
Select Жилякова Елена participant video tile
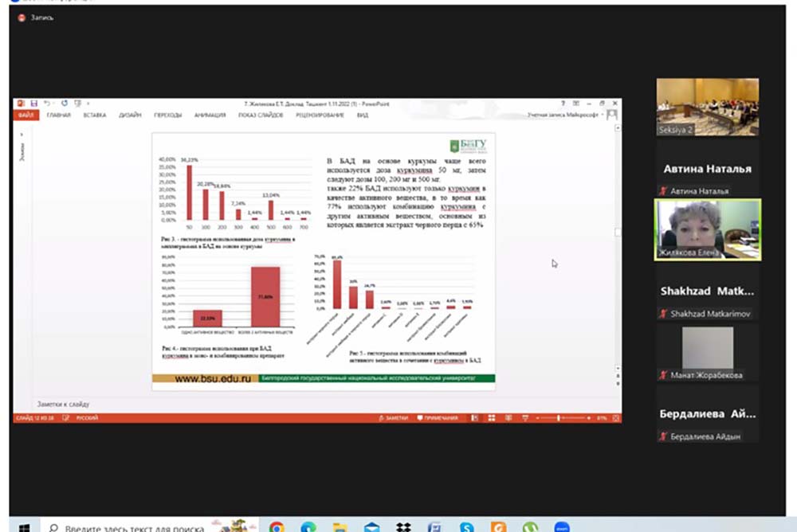coord(708,229)
